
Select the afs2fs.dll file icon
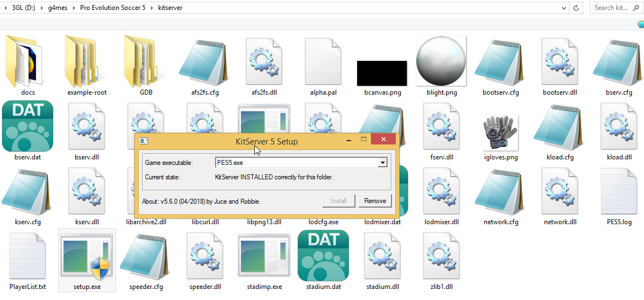pyautogui.click(x=264, y=62)
